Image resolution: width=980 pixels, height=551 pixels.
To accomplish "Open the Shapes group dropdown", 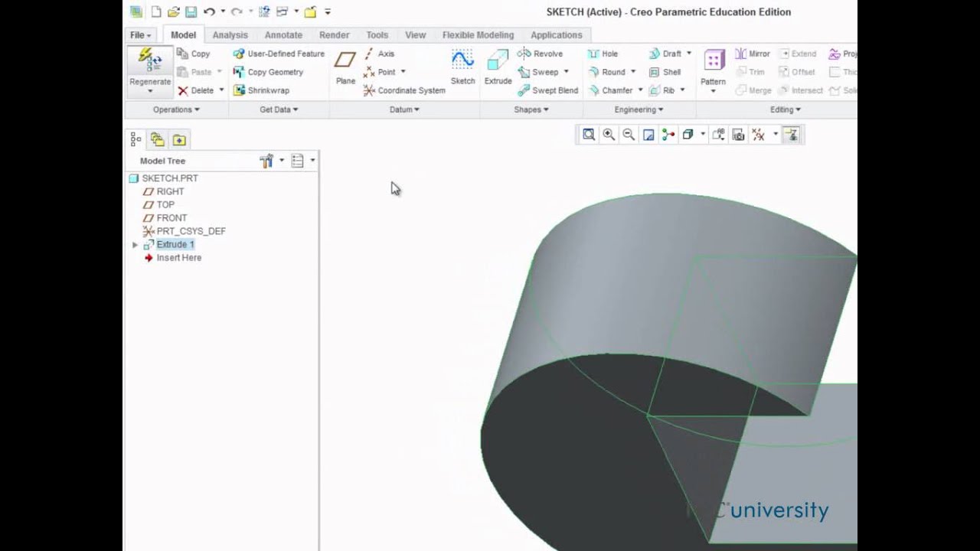I will click(531, 109).
